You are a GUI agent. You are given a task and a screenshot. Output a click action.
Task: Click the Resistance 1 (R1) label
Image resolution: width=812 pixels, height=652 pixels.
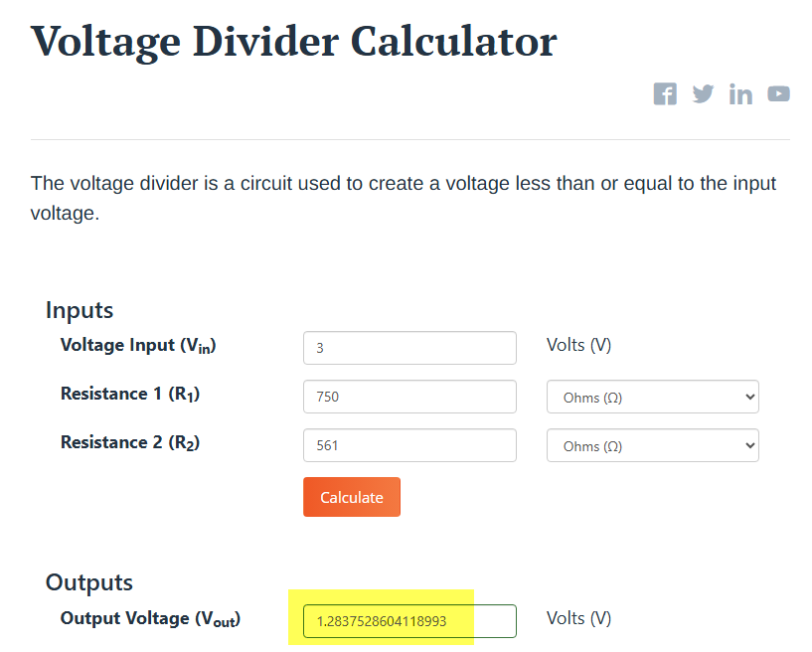point(130,395)
